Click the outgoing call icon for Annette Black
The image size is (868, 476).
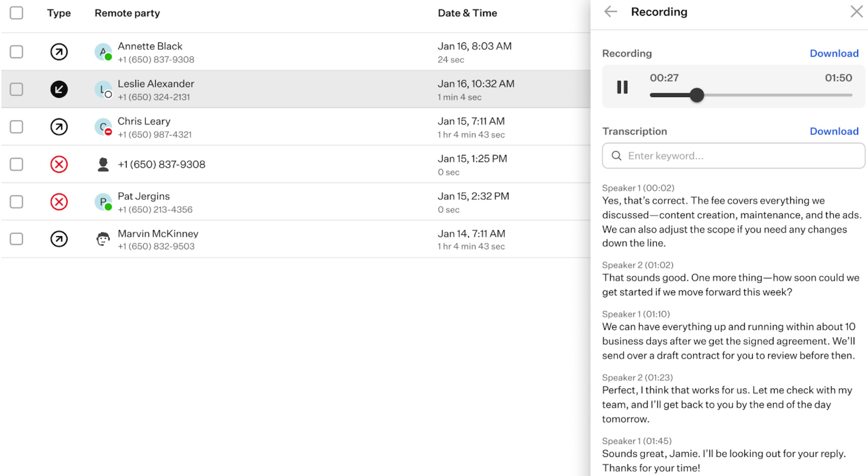click(x=59, y=52)
